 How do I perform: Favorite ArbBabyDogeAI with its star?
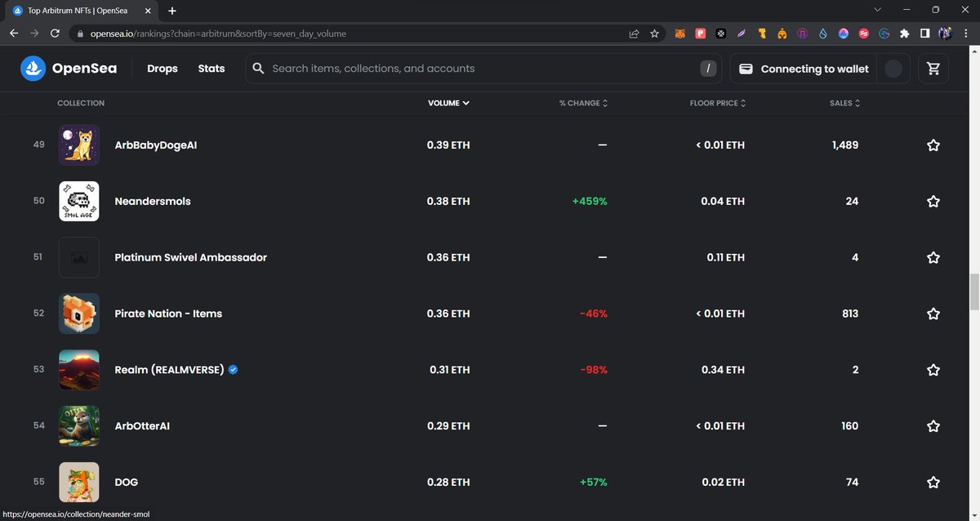(x=933, y=145)
